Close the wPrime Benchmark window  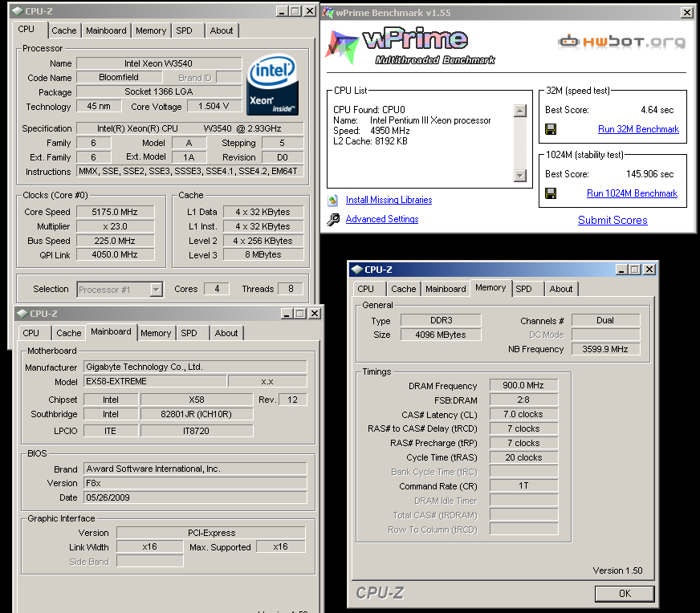[x=686, y=13]
